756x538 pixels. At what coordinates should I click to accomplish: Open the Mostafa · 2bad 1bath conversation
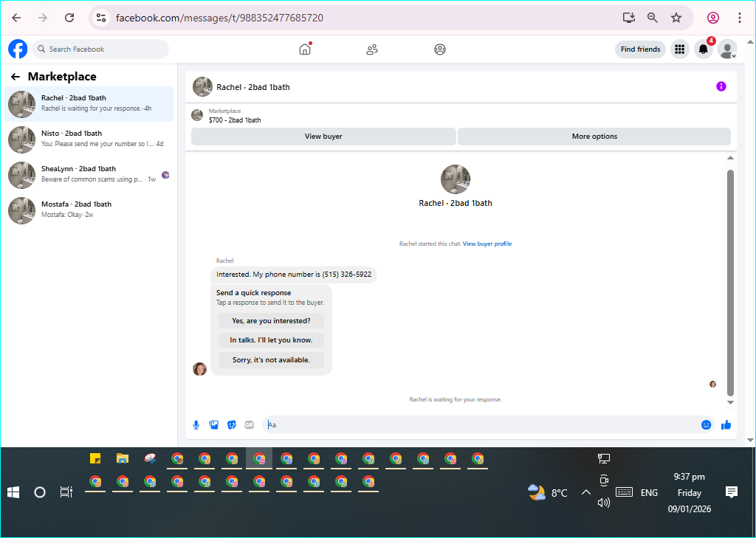point(89,210)
